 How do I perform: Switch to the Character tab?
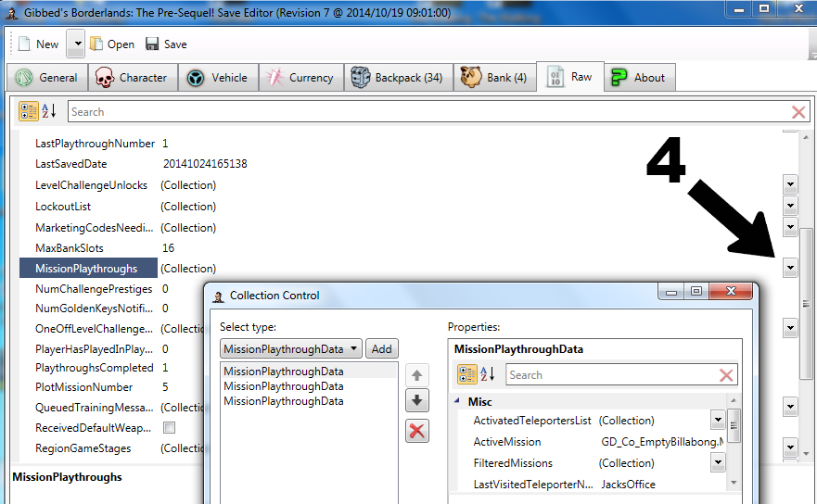[133, 78]
